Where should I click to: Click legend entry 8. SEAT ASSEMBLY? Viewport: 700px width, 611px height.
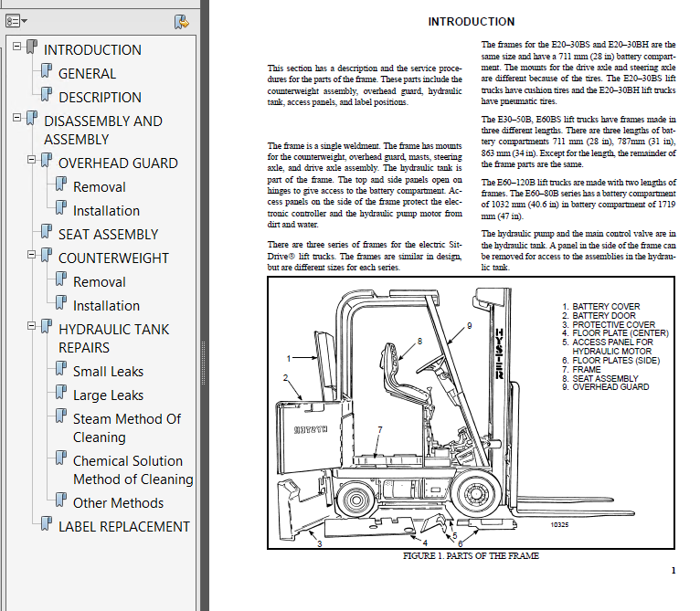600,378
